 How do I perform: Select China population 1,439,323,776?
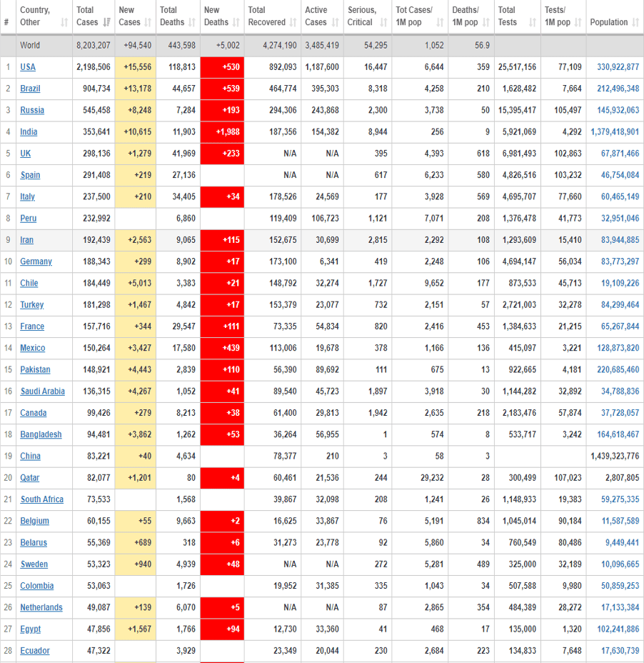[615, 456]
